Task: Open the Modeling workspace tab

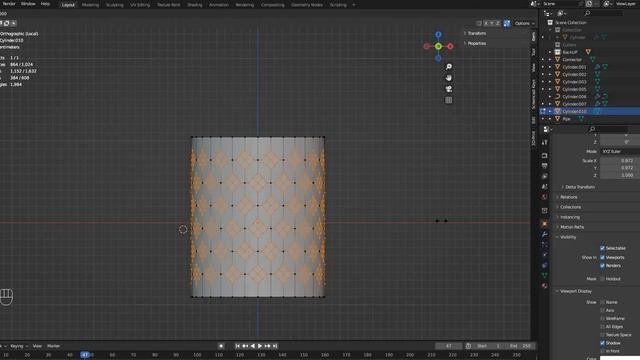Action: coord(90,5)
